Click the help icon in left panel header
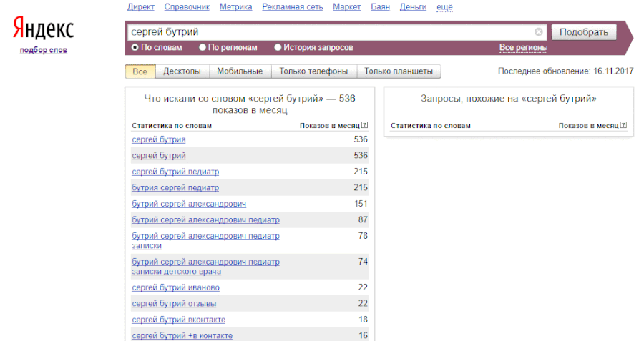Viewport: 644px width, 341px height. pos(364,125)
